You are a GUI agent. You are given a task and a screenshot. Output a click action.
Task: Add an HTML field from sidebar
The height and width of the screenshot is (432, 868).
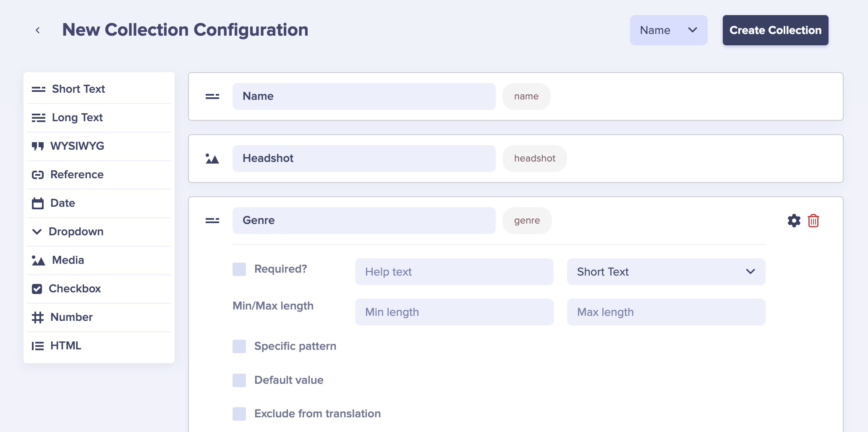tap(65, 346)
